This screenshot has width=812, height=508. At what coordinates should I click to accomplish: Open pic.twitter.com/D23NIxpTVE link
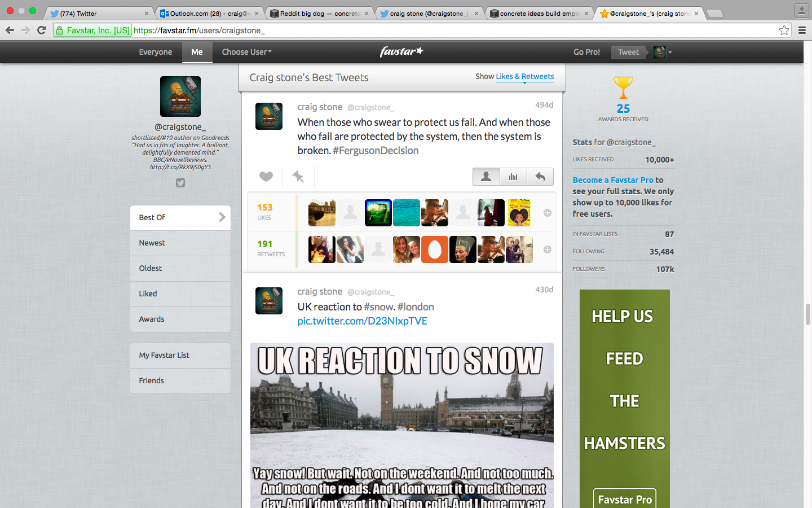click(362, 321)
